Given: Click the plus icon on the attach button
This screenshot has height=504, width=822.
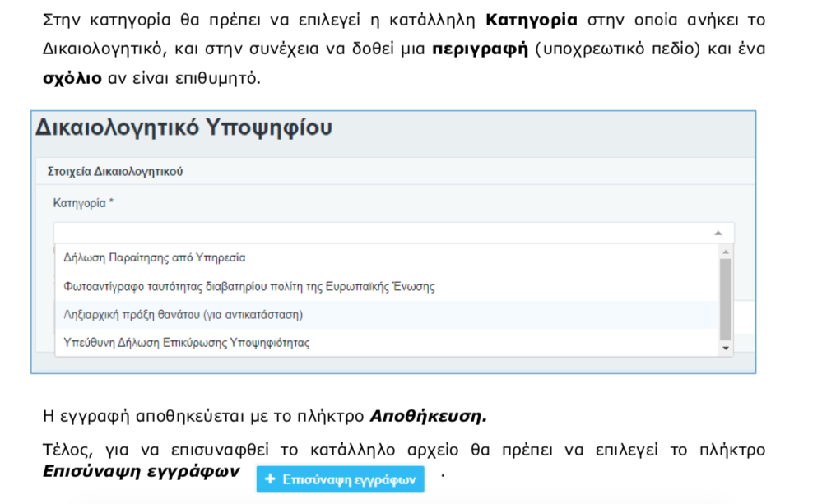Looking at the screenshot, I should (x=271, y=479).
